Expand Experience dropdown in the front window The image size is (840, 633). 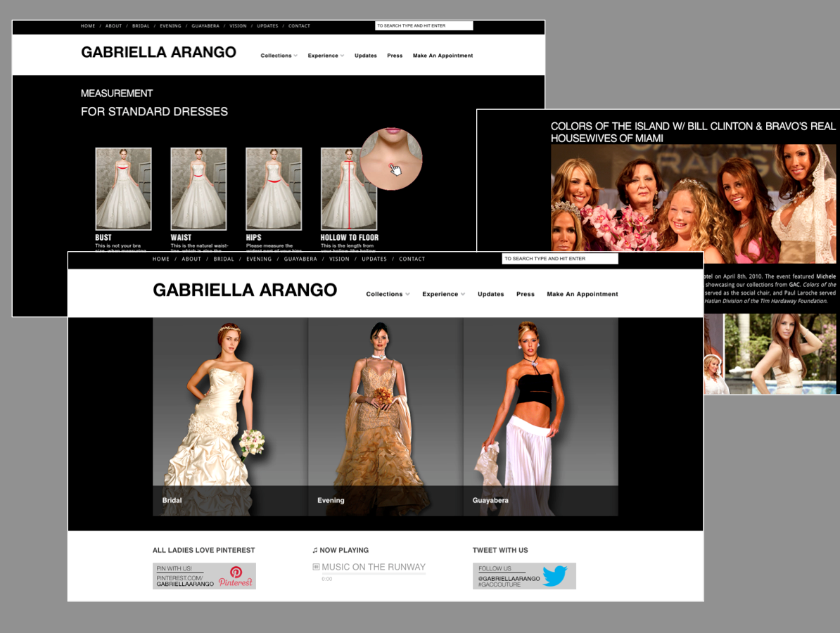[x=443, y=294]
